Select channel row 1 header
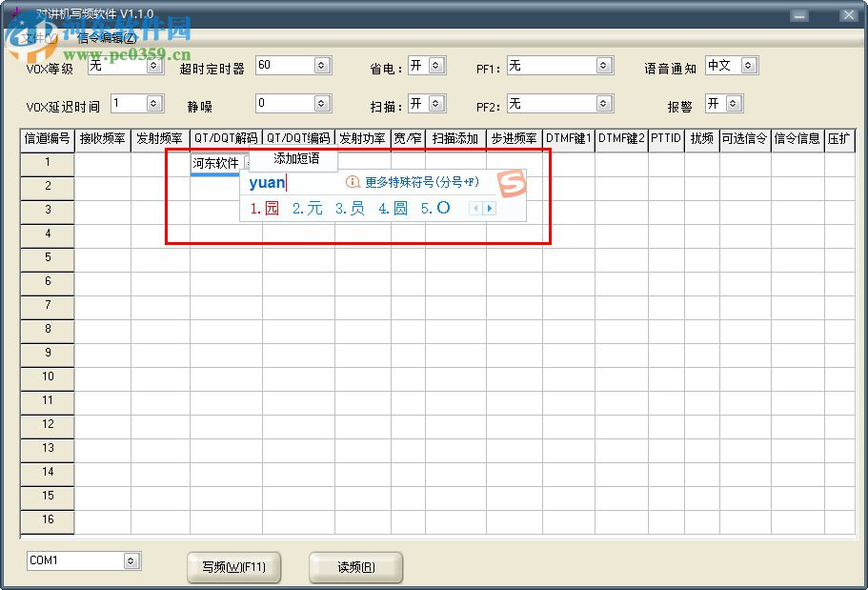This screenshot has width=868, height=590. (x=47, y=163)
